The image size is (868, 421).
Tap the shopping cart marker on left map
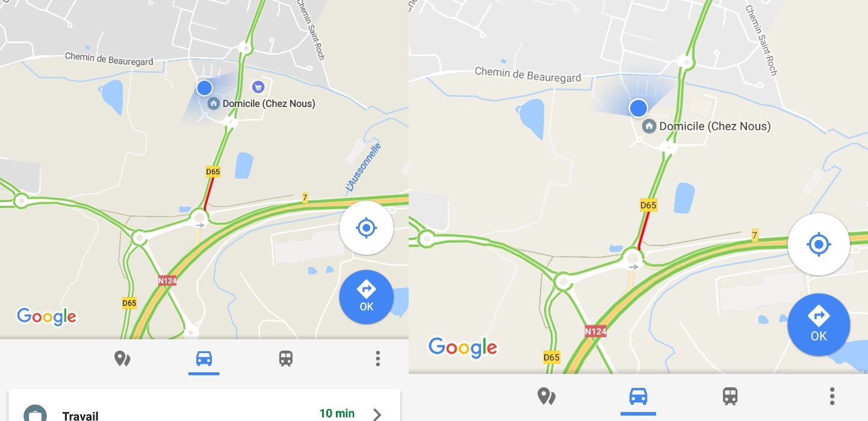point(258,87)
